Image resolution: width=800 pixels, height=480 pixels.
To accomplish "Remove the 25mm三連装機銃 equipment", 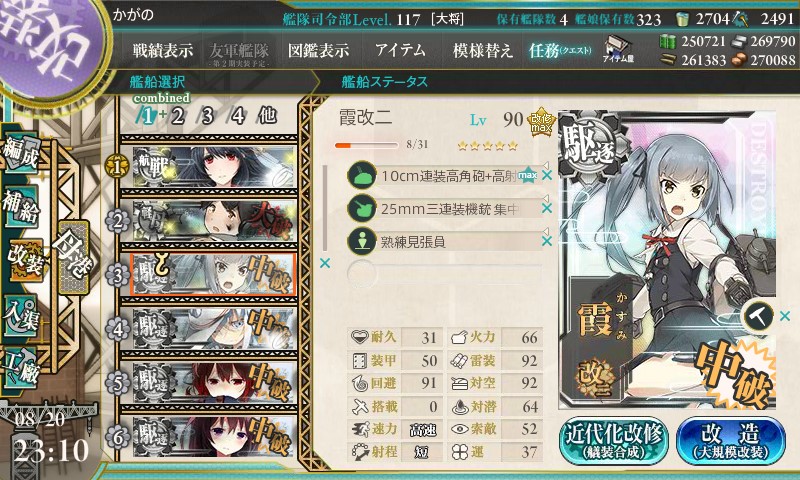I will tap(547, 208).
